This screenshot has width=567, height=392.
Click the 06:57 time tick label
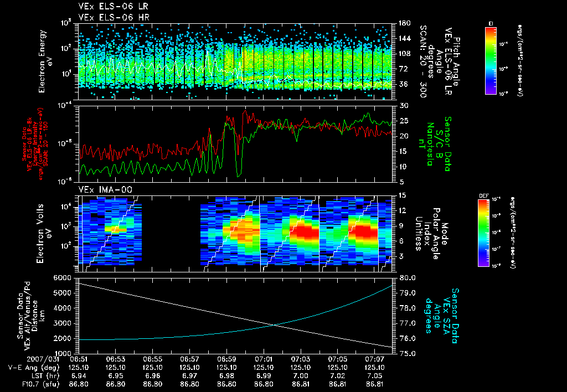tap(189, 359)
